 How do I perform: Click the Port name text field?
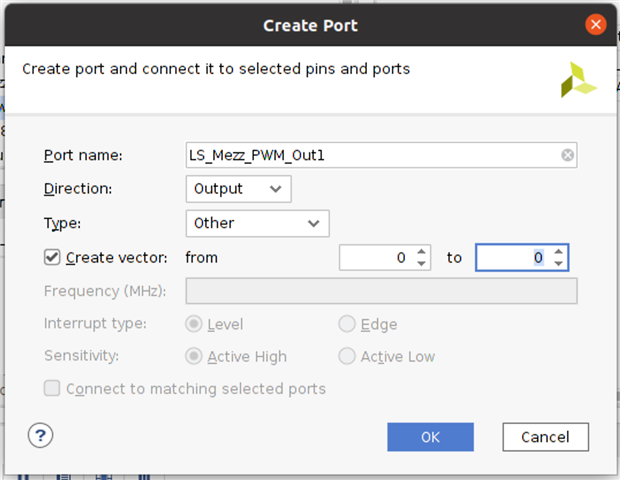[x=370, y=155]
